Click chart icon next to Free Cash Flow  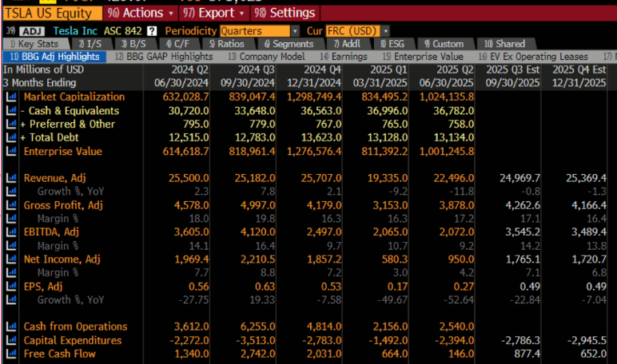11,354
